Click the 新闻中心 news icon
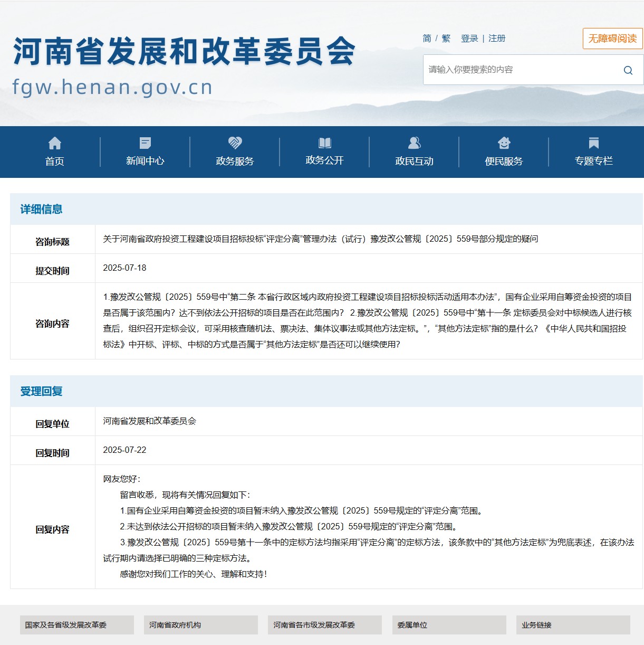Image resolution: width=644 pixels, height=645 pixels. pos(145,143)
